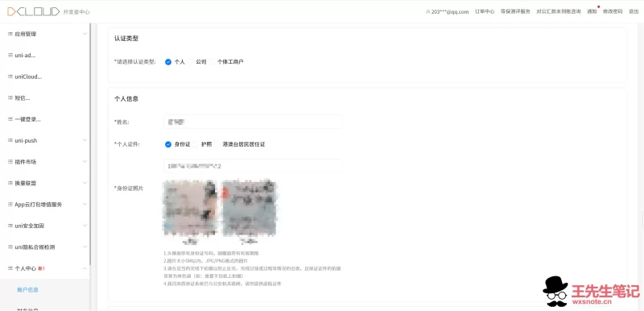This screenshot has width=644, height=311.
Task: Click the list icon beside uni-push
Action: [x=10, y=140]
